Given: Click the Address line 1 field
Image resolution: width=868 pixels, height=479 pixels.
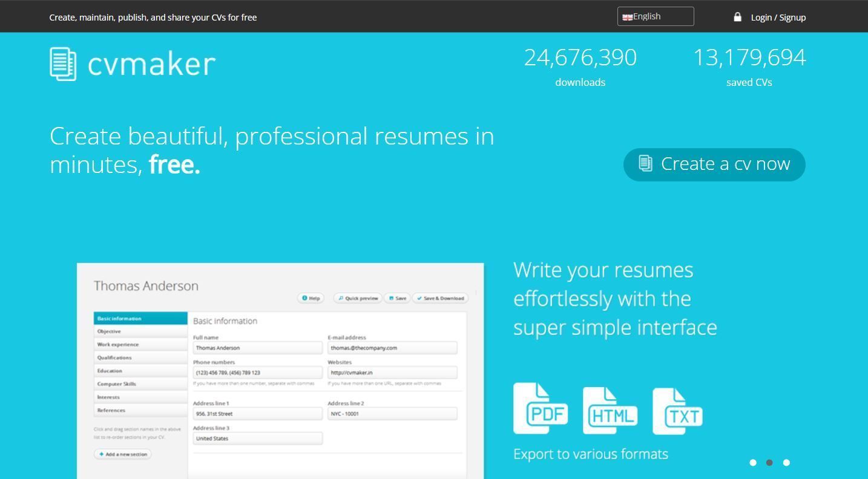Looking at the screenshot, I should [258, 414].
